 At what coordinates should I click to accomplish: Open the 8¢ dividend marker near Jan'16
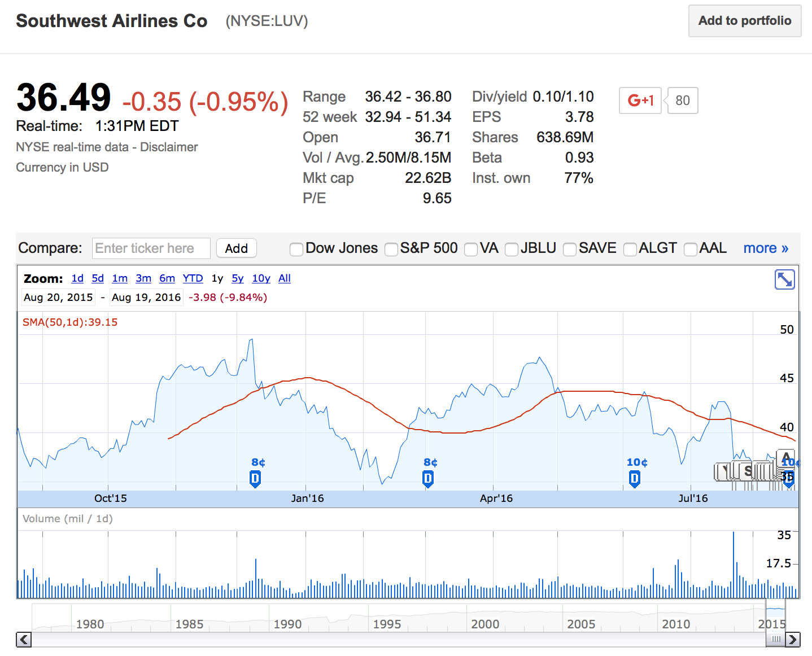255,479
